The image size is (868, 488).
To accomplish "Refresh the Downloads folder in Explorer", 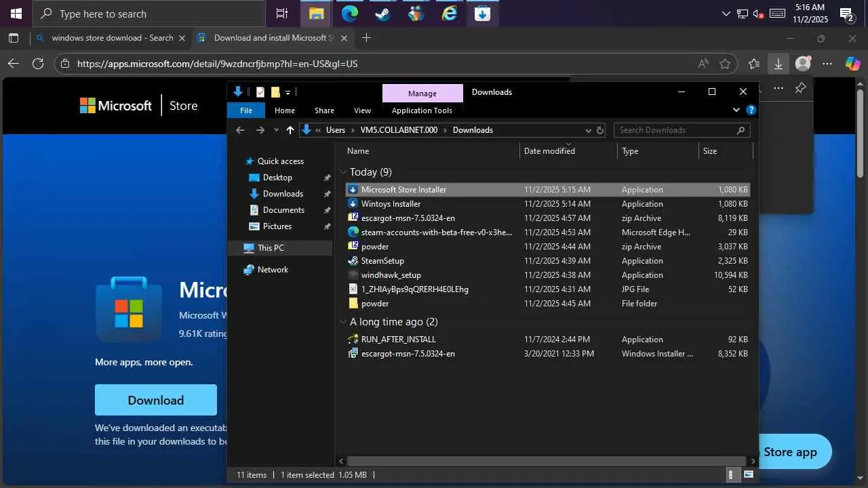I will click(599, 130).
